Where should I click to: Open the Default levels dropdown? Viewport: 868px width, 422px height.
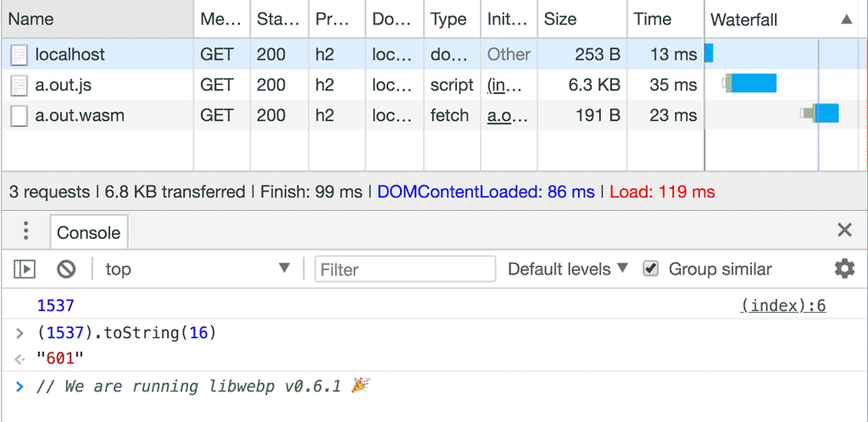coord(567,269)
